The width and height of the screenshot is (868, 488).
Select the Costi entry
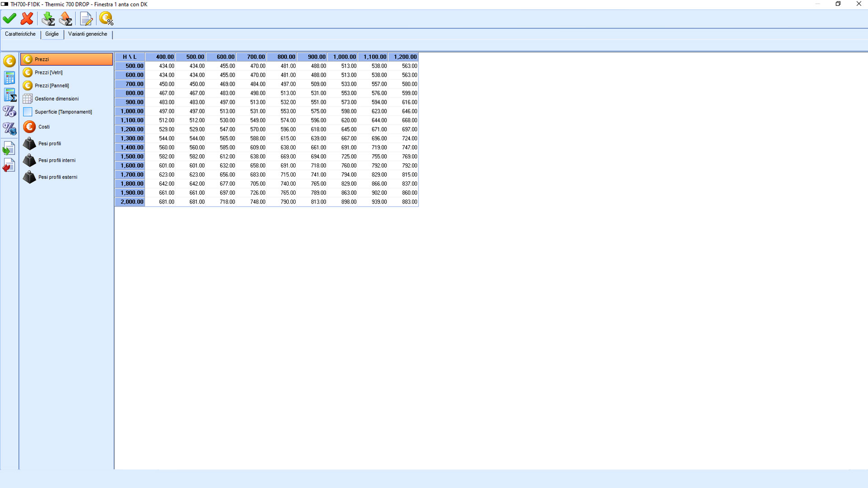(x=44, y=127)
